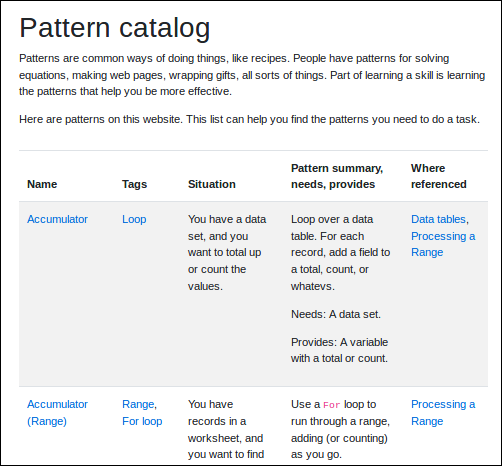The height and width of the screenshot is (466, 502).
Task: Select the Range tag link
Action: 138,404
